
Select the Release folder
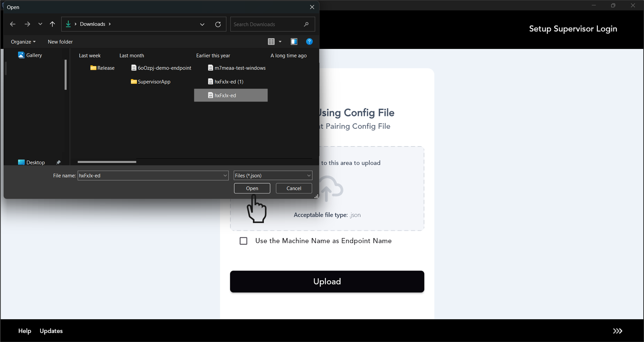(103, 68)
